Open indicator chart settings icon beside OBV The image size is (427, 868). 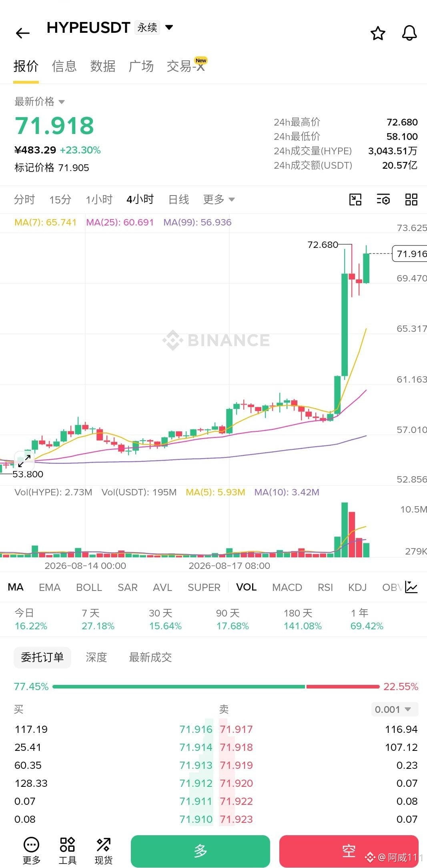[411, 587]
